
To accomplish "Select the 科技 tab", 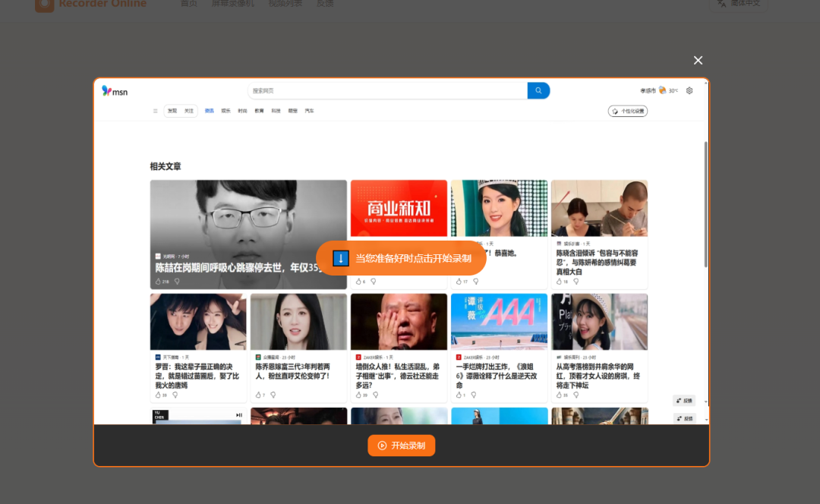I will pos(276,111).
